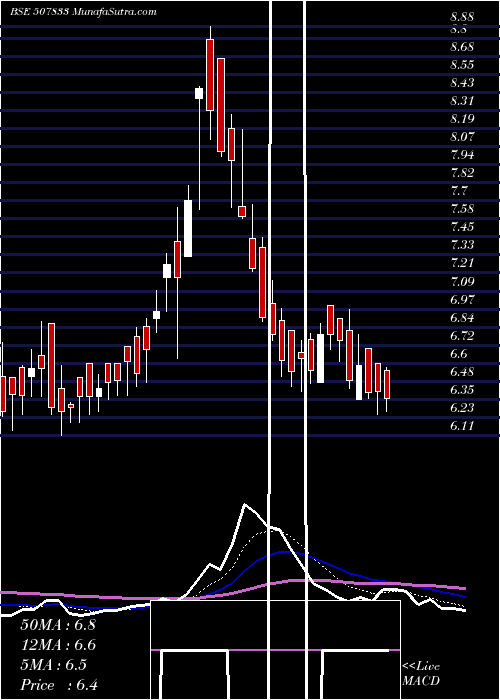This screenshot has height=700, width=500.
Task: Click the 6.72 price axis label
Action: 462,335
